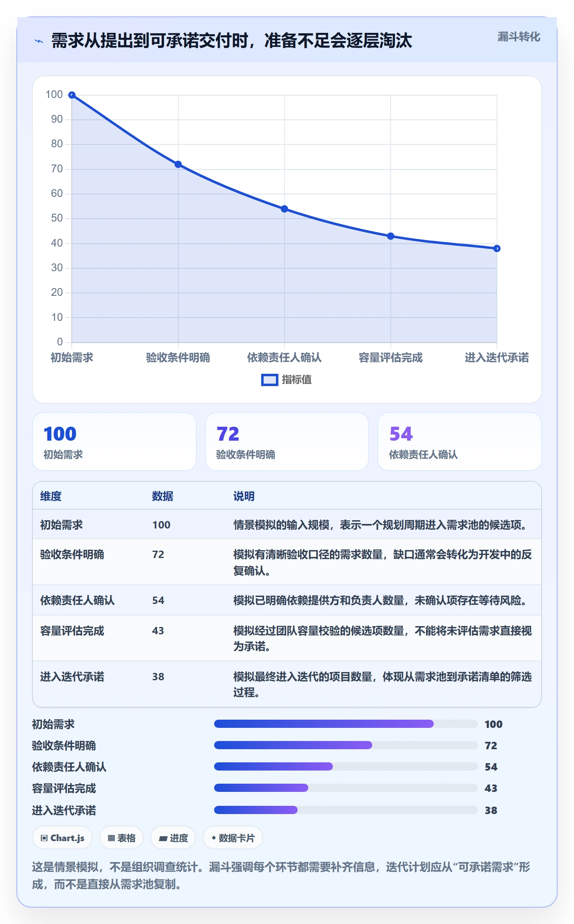Click the 指标值 legend label
574x924 pixels.
tap(297, 380)
